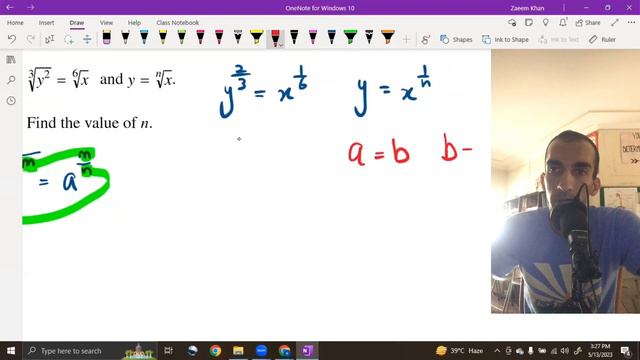Click the webcam video overlay

coord(565,182)
